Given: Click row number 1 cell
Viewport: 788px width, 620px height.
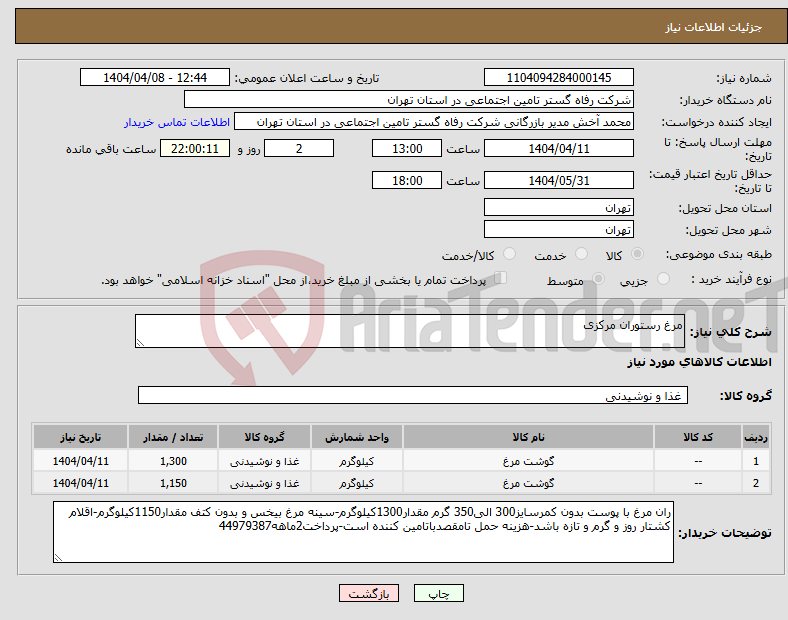Looking at the screenshot, I should 755,461.
